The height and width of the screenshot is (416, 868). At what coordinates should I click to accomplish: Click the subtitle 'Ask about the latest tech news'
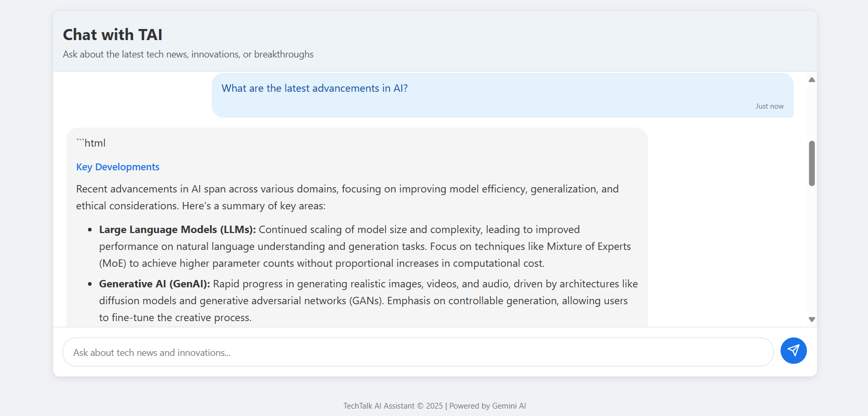[x=188, y=54]
